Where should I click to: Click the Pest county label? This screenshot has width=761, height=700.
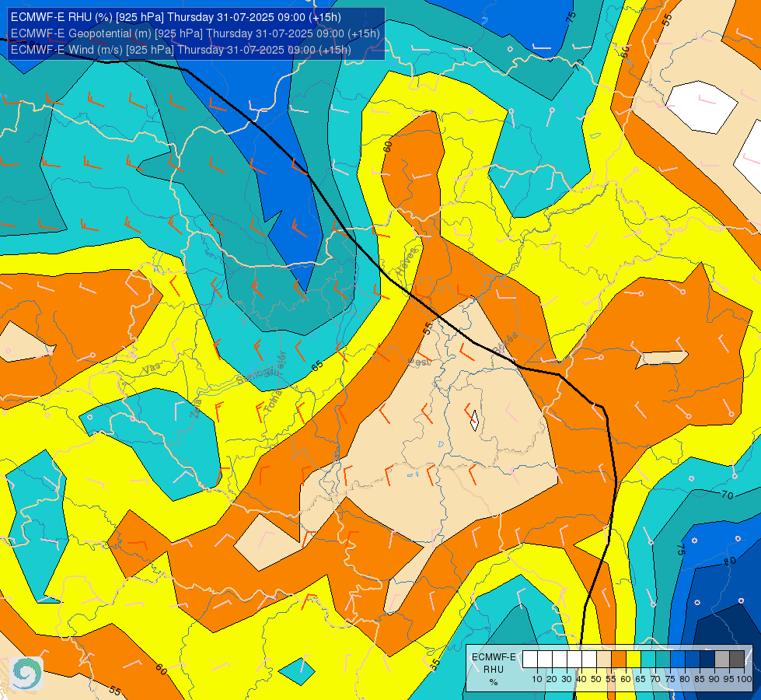(x=419, y=362)
